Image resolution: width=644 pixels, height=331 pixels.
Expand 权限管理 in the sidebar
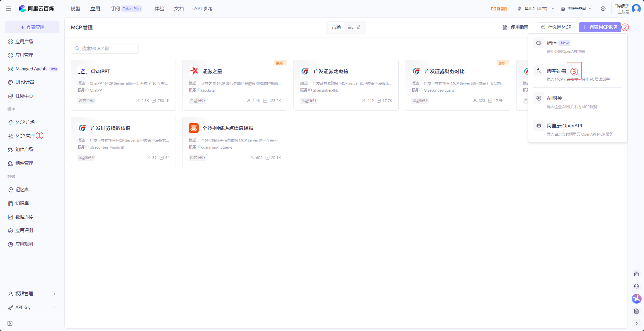32,294
